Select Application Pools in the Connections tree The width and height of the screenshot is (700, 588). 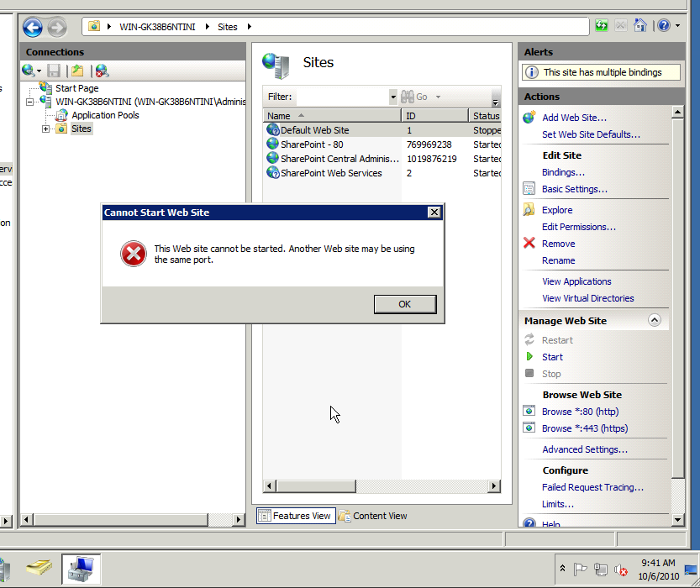coord(104,114)
